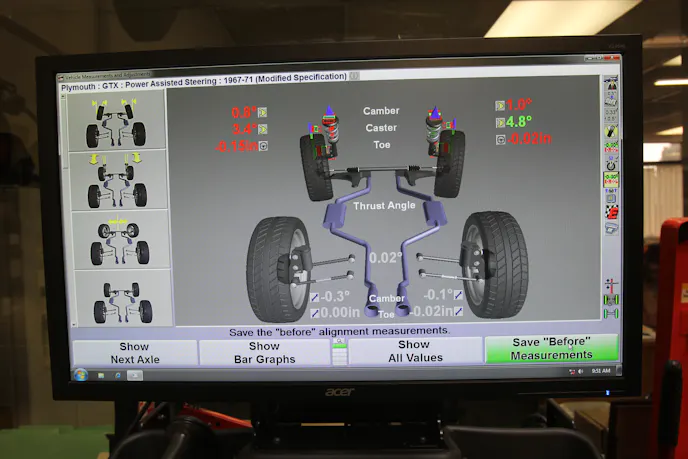Toggle the left front camber 0.8° indicator
This screenshot has height=459, width=688.
pyautogui.click(x=263, y=113)
